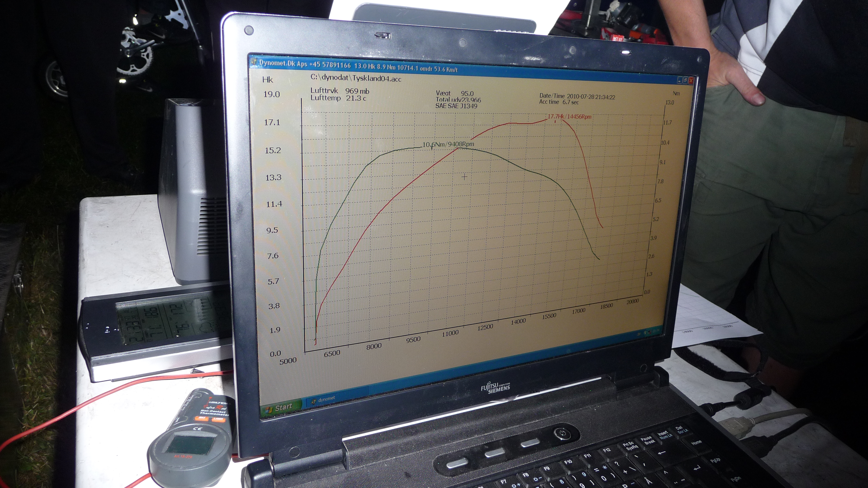Click the SAE J1349 correction text

click(x=456, y=106)
